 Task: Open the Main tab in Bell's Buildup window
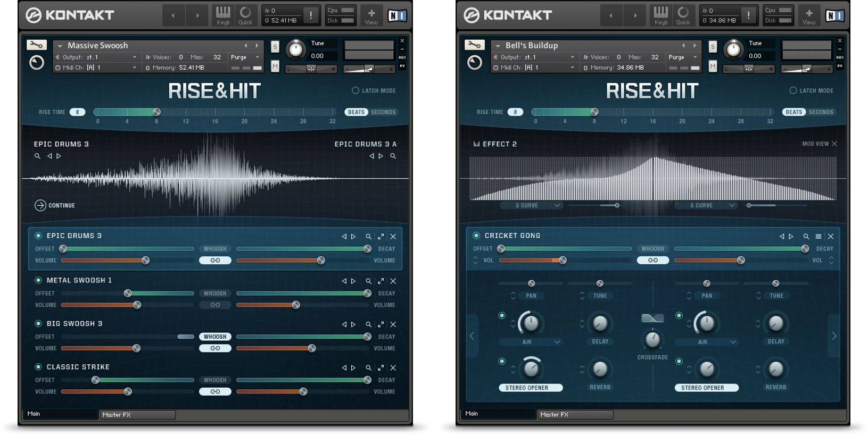coord(498,414)
